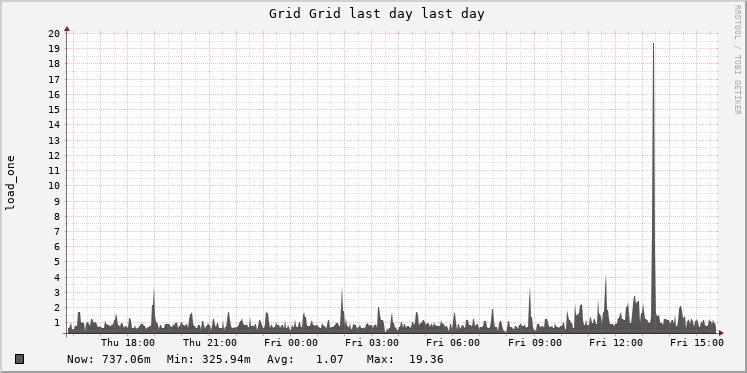Click the 'Max: 19.36' statistic
This screenshot has height=373, width=747.
405,359
